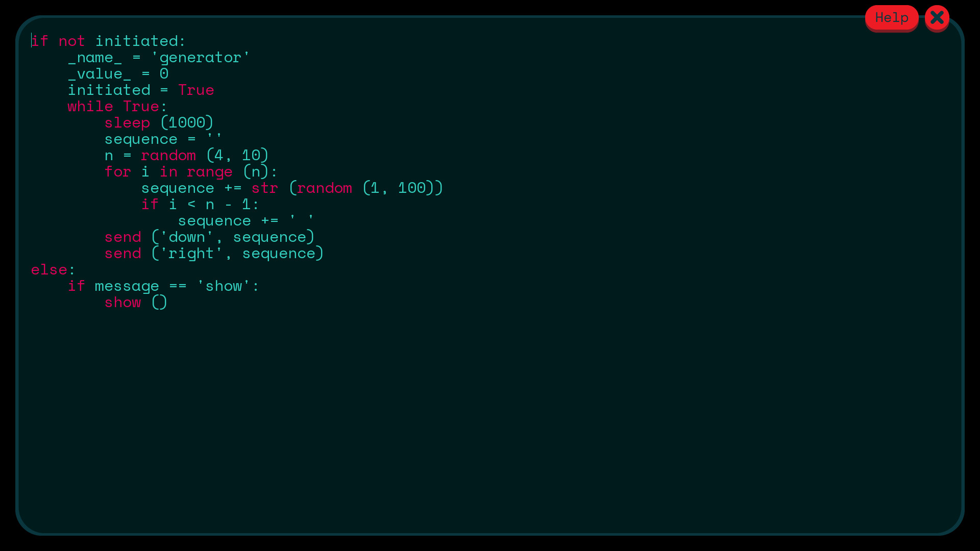Click the Help button

(x=892, y=17)
